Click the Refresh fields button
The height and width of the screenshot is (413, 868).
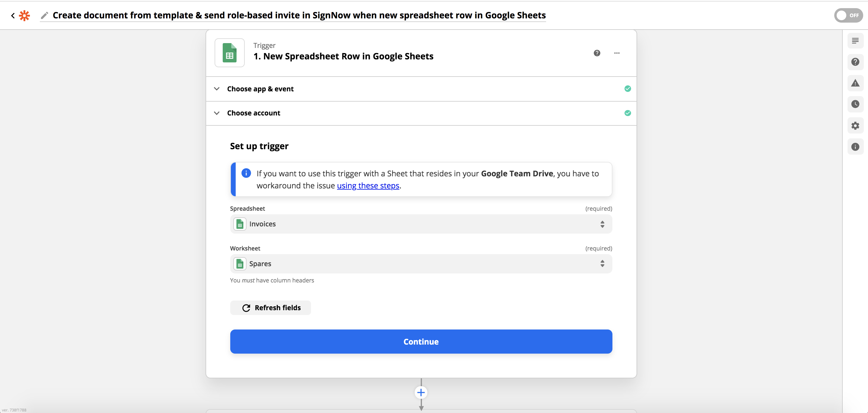click(x=271, y=308)
